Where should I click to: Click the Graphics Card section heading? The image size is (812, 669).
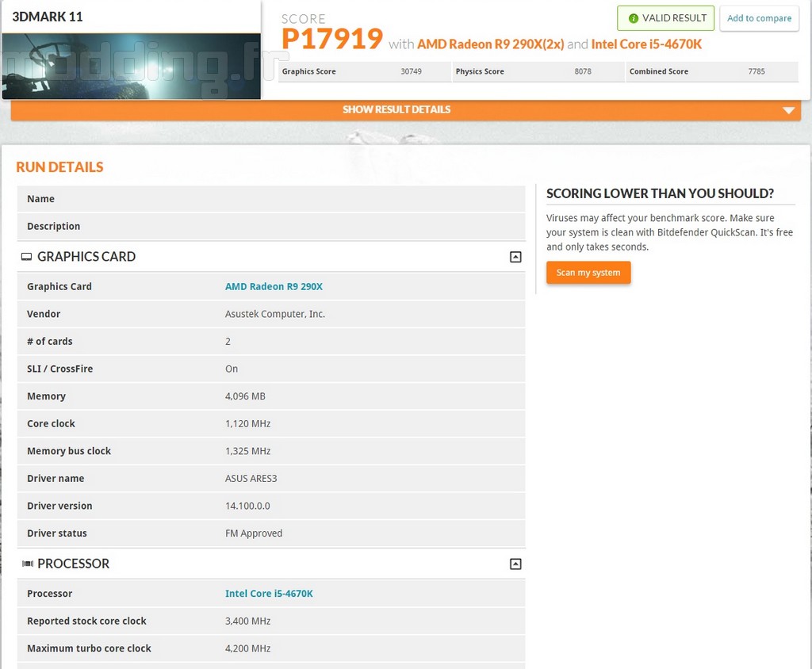[x=86, y=257]
